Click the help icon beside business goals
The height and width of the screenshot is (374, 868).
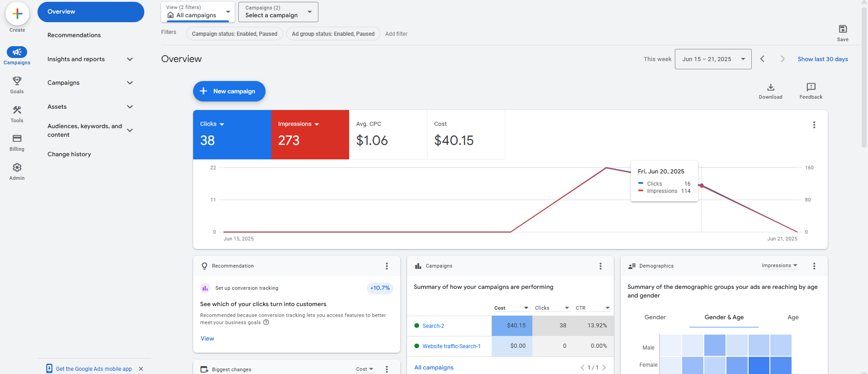click(266, 322)
